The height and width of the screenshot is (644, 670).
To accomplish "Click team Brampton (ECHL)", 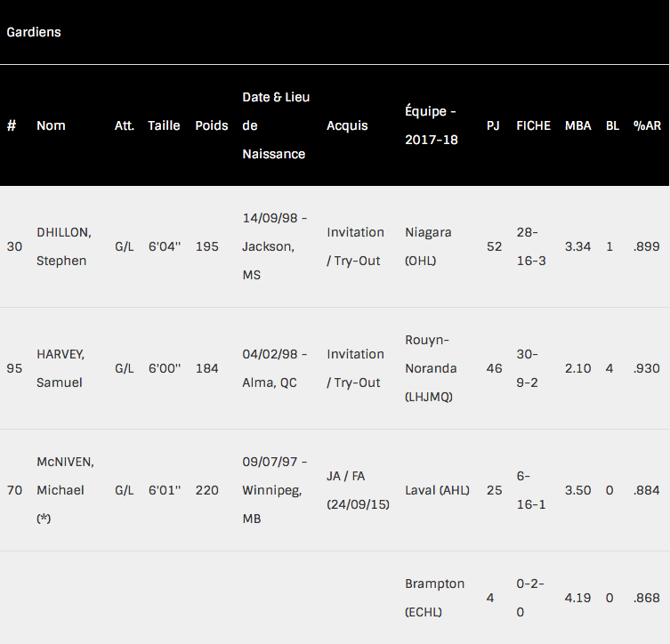I will [434, 598].
